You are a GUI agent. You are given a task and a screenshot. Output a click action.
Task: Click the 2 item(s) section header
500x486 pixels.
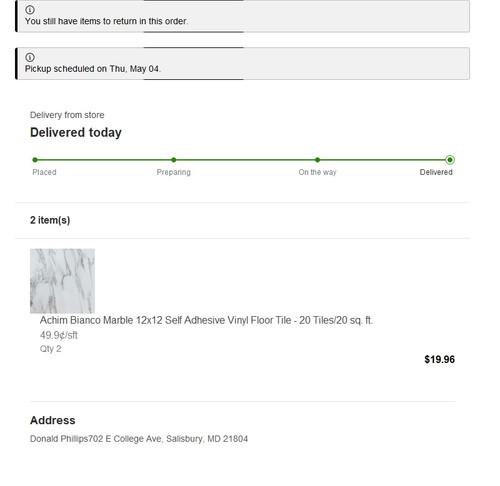pos(50,220)
